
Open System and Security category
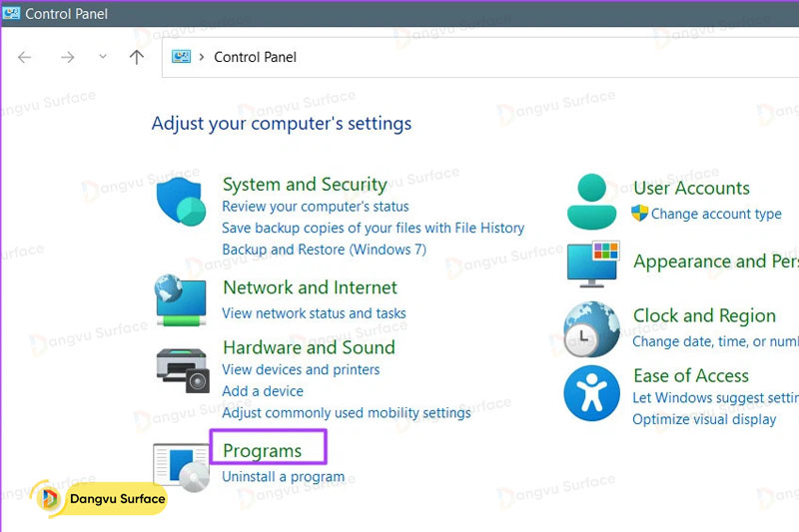(305, 185)
